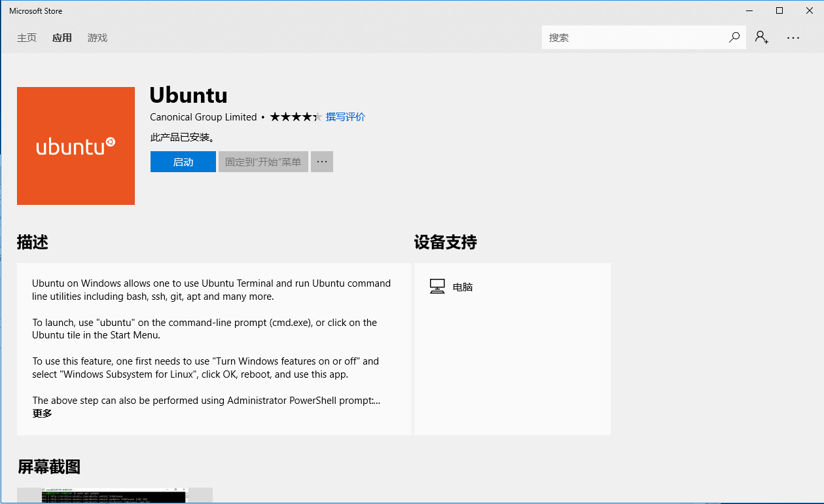Open the terminal screenshot thumbnail
The image size is (824, 504).
[x=115, y=495]
